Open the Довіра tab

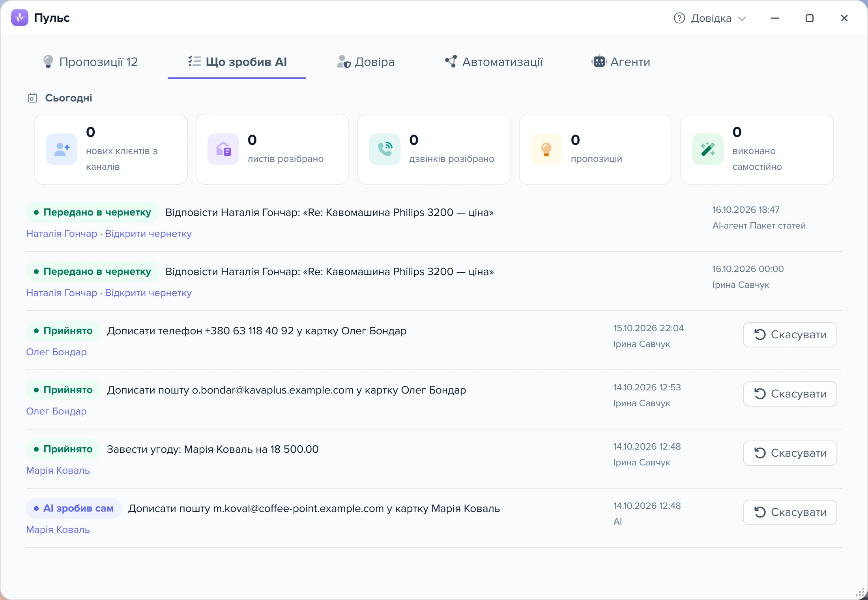(365, 62)
